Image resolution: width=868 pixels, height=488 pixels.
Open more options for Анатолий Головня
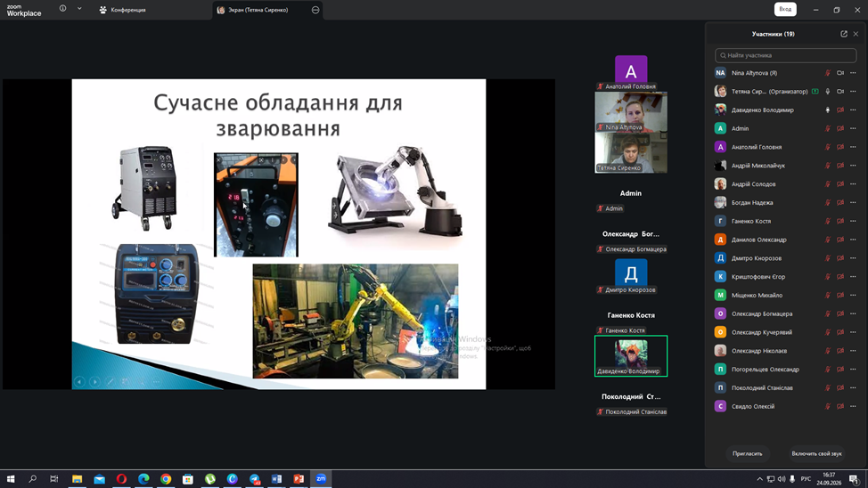[x=853, y=147]
